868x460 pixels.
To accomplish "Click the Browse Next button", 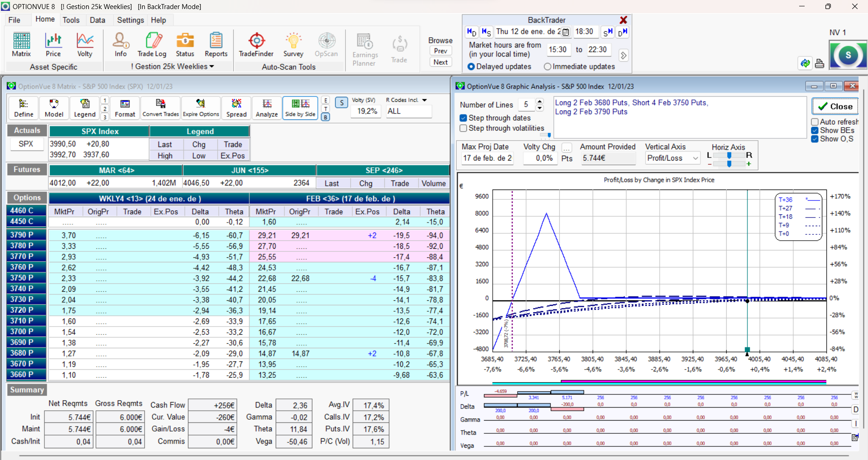I will point(441,62).
